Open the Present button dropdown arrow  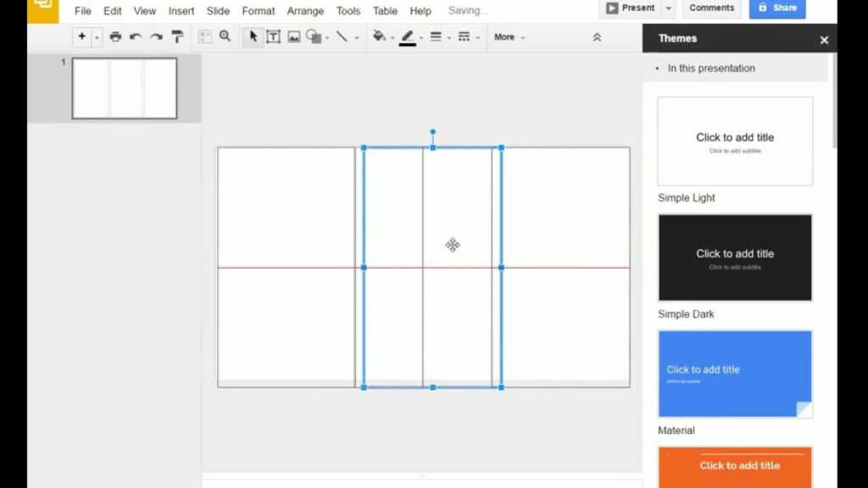coord(669,8)
